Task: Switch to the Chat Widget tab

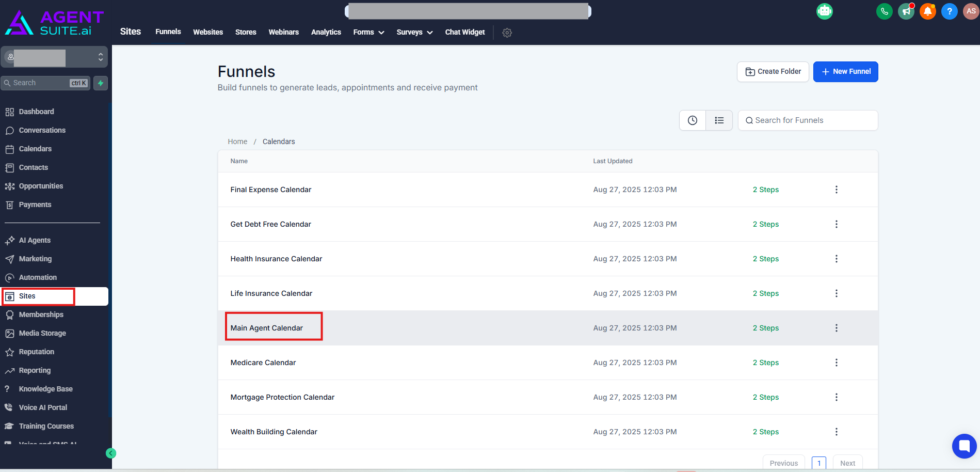Action: 465,32
